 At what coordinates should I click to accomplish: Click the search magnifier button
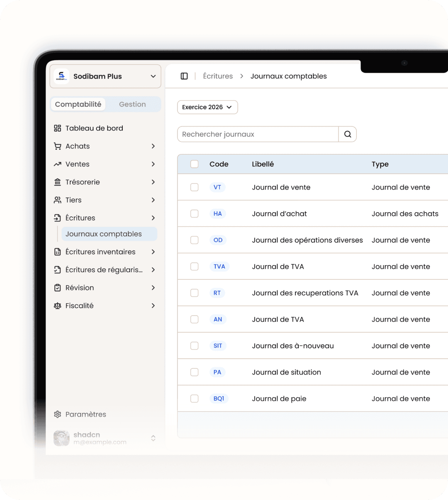click(348, 134)
